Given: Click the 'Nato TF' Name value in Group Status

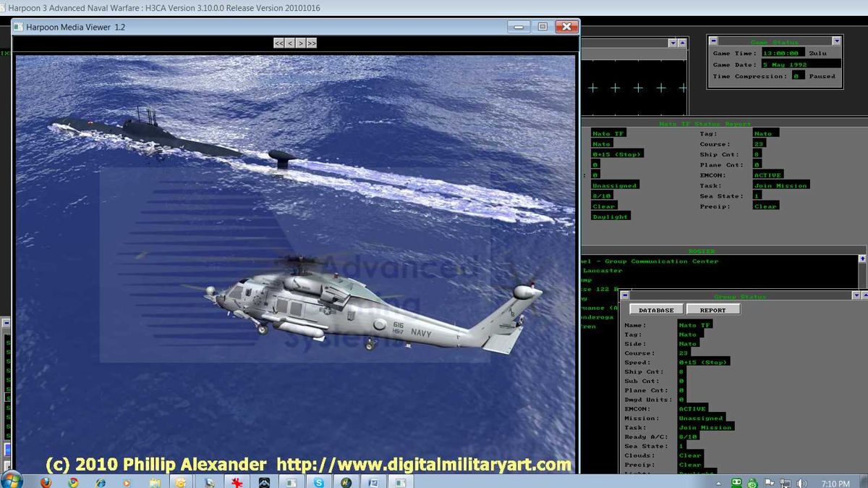Looking at the screenshot, I should 695,325.
